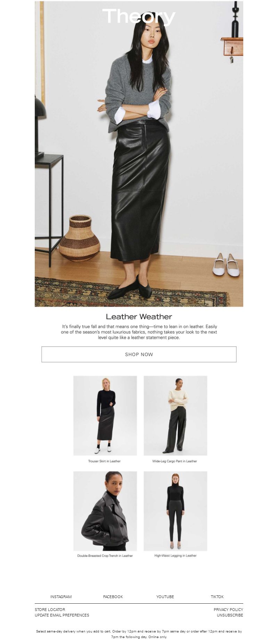Viewport: 278px width, 644px height.
Task: Visit the INSTAGRAM link
Action: (x=61, y=597)
